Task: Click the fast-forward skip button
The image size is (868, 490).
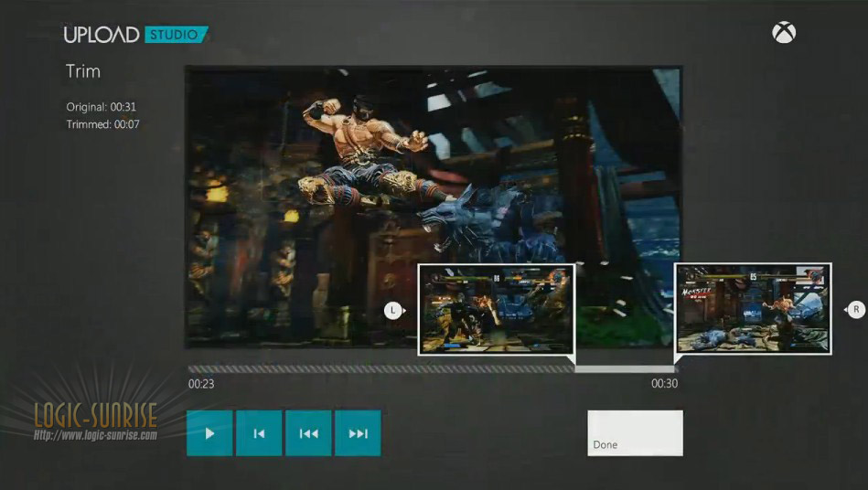Action: 358,433
